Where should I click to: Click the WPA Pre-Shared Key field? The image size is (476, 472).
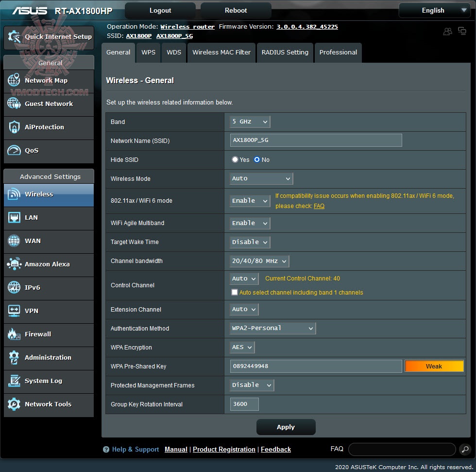(x=316, y=367)
